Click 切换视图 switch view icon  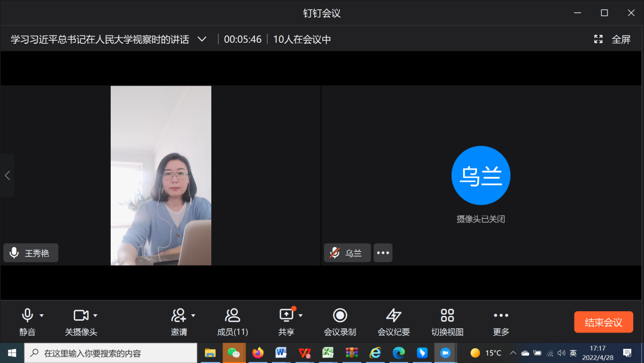447,316
